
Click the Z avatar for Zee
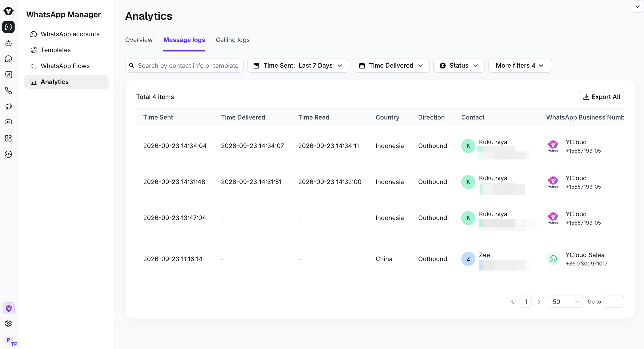(468, 259)
